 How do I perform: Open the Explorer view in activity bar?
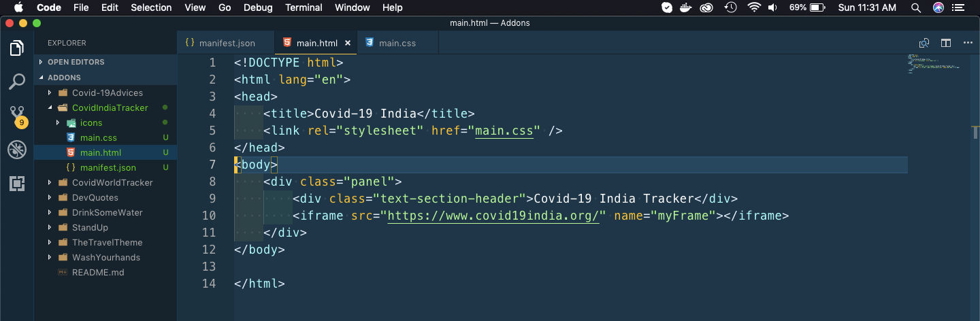point(17,48)
